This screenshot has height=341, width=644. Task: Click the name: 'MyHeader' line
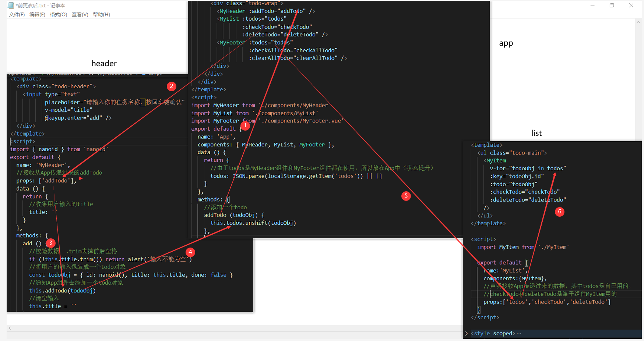(43, 165)
